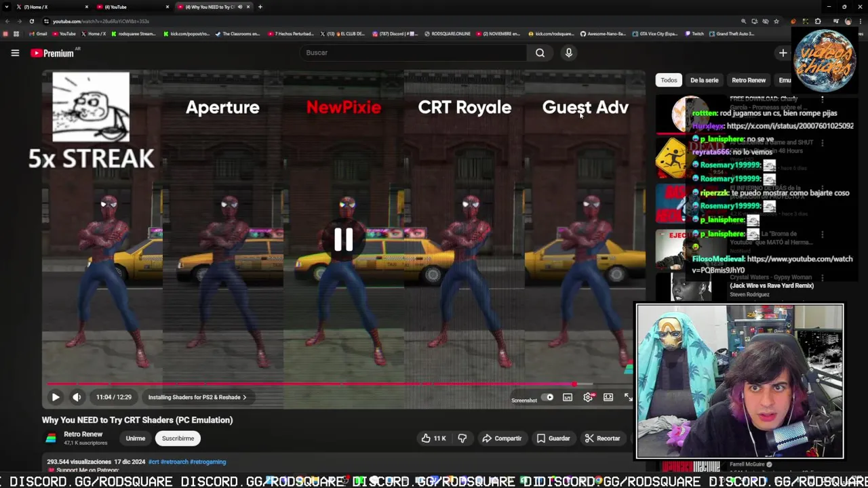868x488 pixels.
Task: Click the video title text
Action: [x=137, y=420]
